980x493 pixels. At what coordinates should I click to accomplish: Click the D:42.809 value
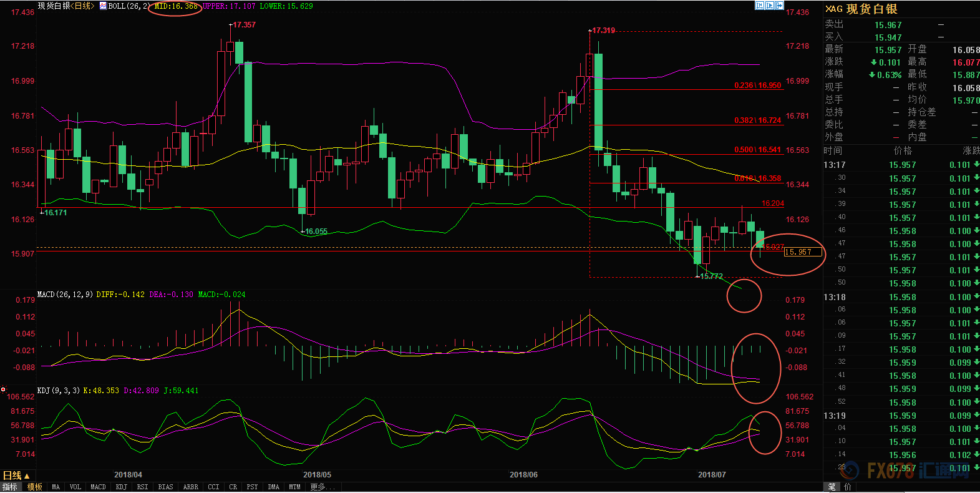pos(141,390)
